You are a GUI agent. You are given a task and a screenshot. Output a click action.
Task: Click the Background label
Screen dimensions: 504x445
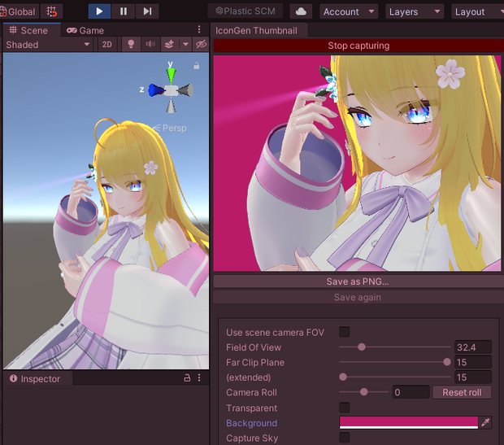pos(251,423)
